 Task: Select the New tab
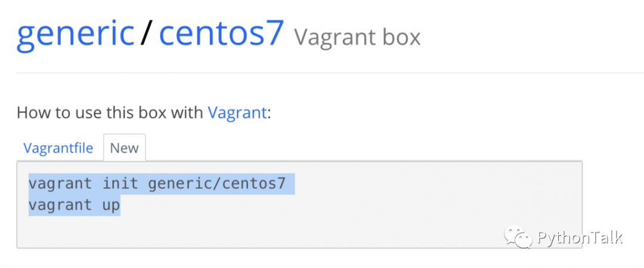[124, 148]
